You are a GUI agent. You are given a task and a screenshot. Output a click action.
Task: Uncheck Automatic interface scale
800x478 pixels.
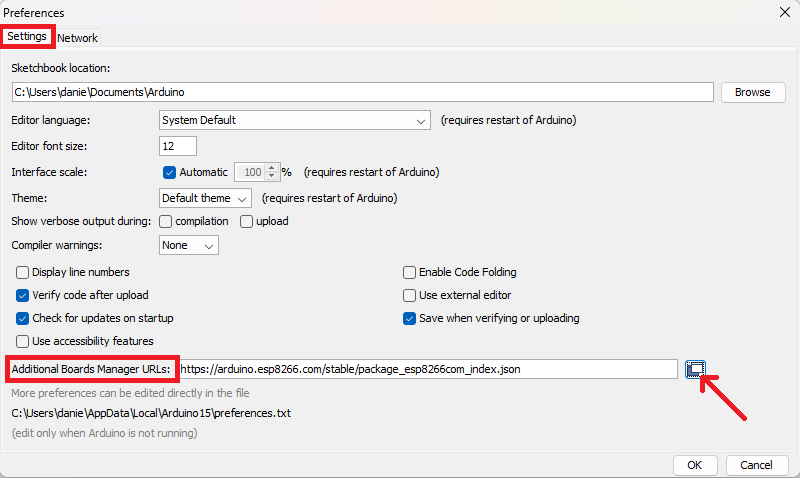click(169, 172)
